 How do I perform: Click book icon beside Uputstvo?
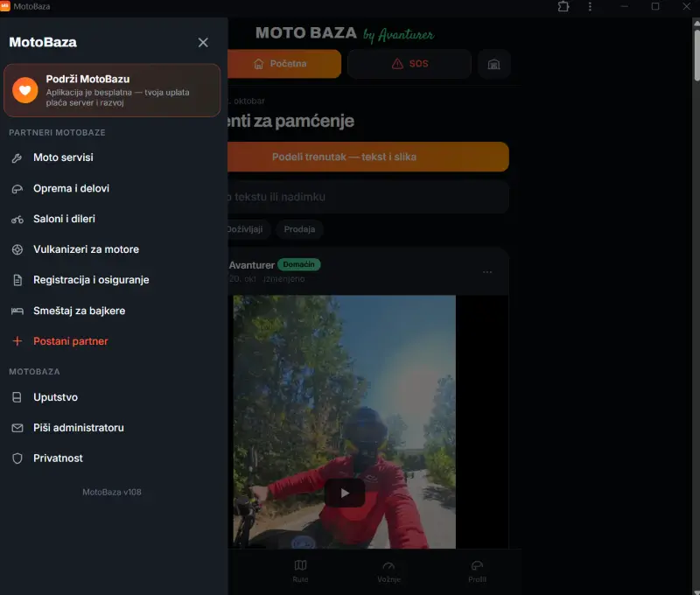(17, 397)
